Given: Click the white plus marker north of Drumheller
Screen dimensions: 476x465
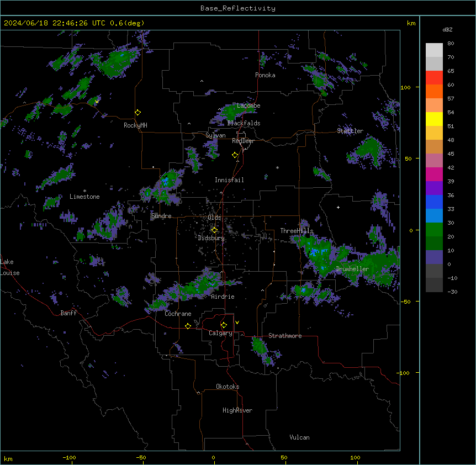Looking at the screenshot, I should (x=338, y=207).
